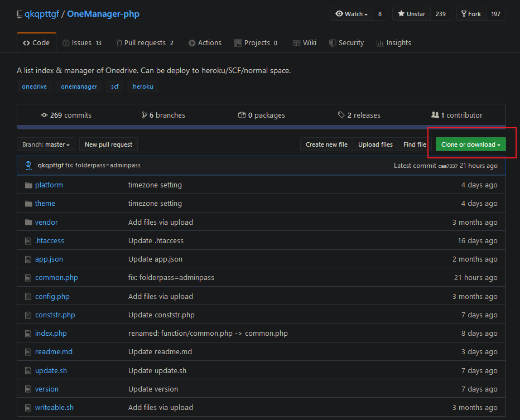Image resolution: width=520 pixels, height=420 pixels.
Task: Click '21 hours ago' in common.php row
Action: click(x=475, y=278)
